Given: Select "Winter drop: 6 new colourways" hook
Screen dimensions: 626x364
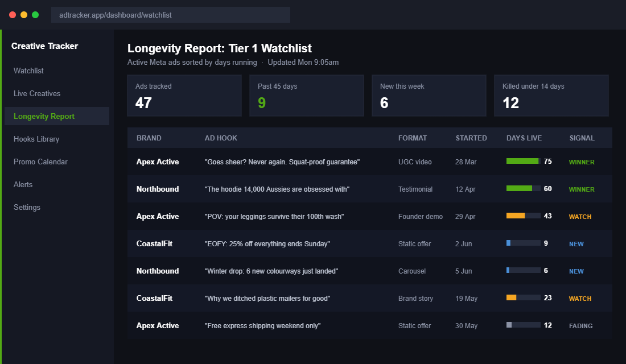Looking at the screenshot, I should [x=271, y=271].
